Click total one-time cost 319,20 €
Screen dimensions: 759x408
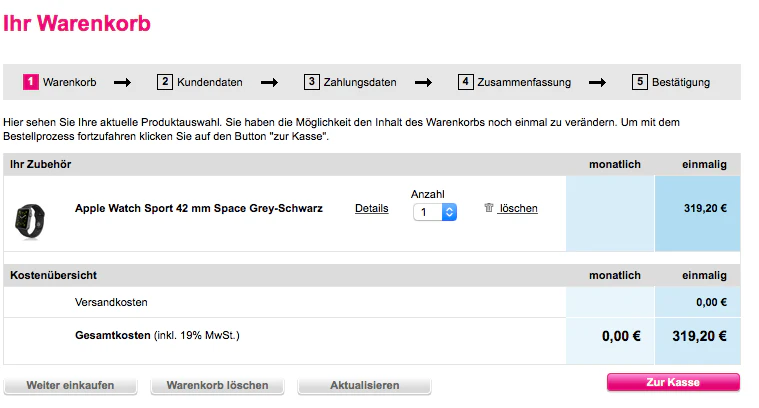click(699, 336)
